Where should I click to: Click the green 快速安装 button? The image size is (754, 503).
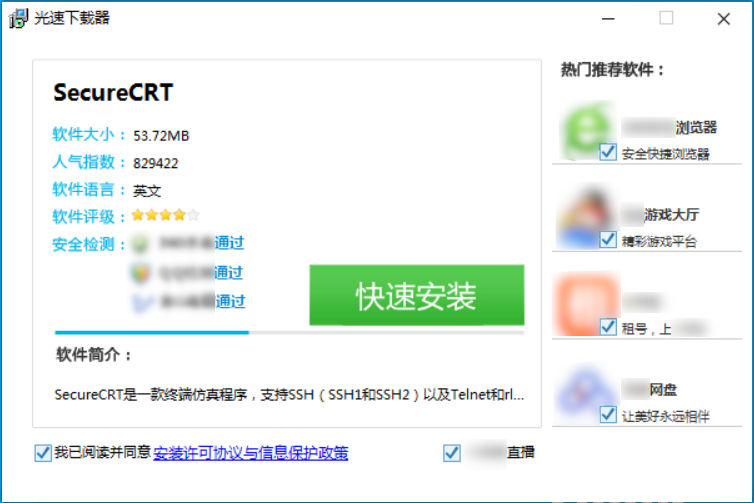(x=416, y=295)
